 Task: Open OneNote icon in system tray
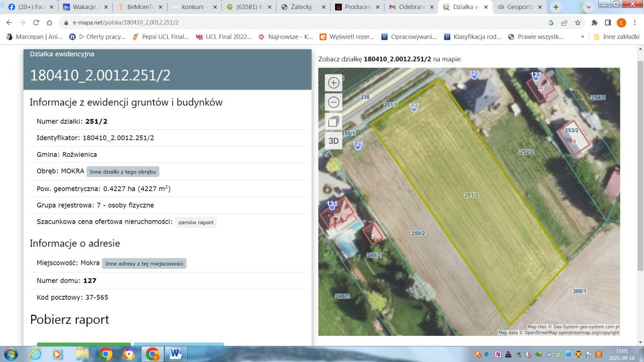click(498, 354)
